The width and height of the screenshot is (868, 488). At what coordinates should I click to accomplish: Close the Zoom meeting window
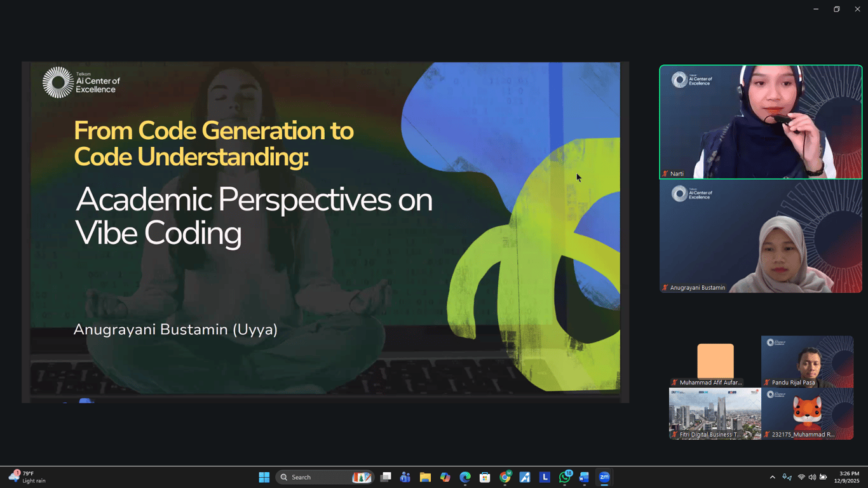pyautogui.click(x=857, y=9)
